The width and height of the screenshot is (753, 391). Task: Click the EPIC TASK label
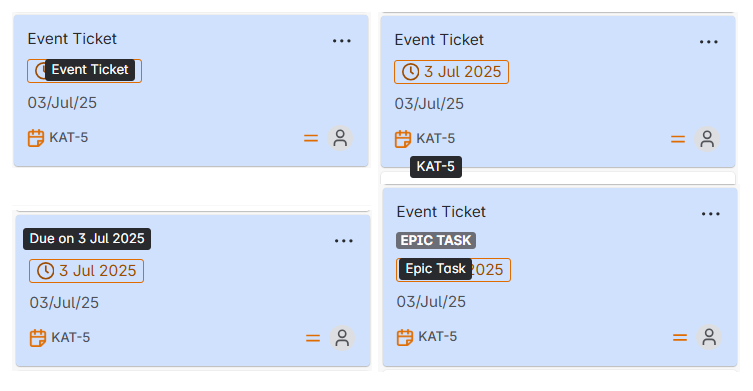[436, 240]
